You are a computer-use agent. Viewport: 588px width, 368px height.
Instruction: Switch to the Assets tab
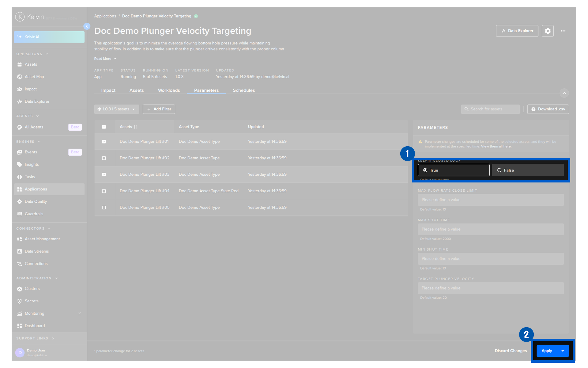pyautogui.click(x=137, y=90)
